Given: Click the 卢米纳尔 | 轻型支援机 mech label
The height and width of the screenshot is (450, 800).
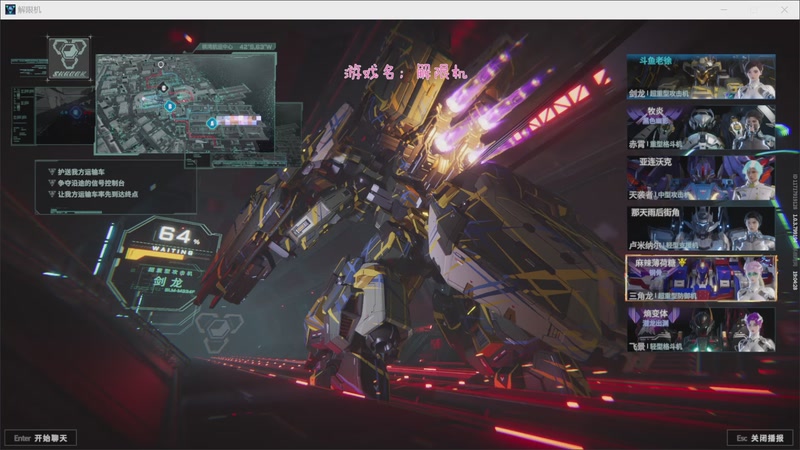Looking at the screenshot, I should (x=663, y=245).
